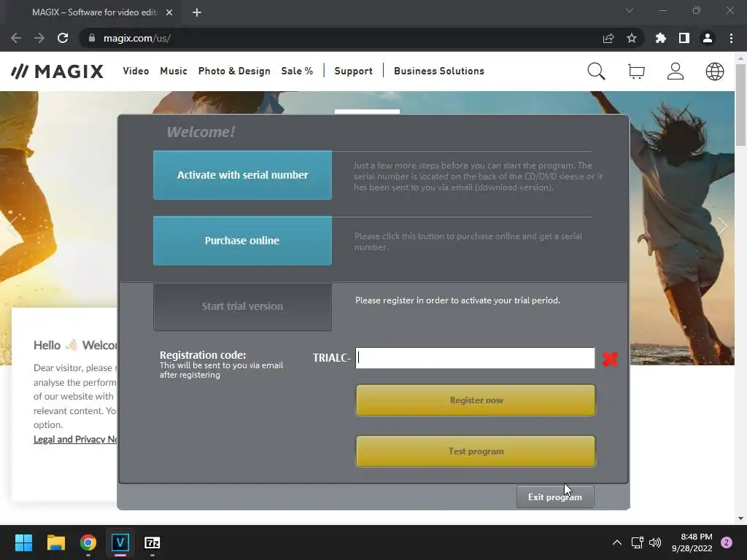
Task: Open the tab search chevron in Chrome title bar
Action: 630,10
